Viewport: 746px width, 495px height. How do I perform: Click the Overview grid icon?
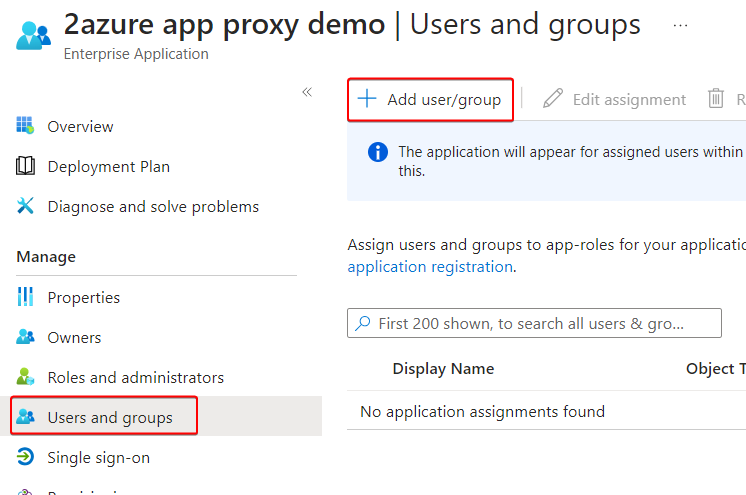(25, 126)
